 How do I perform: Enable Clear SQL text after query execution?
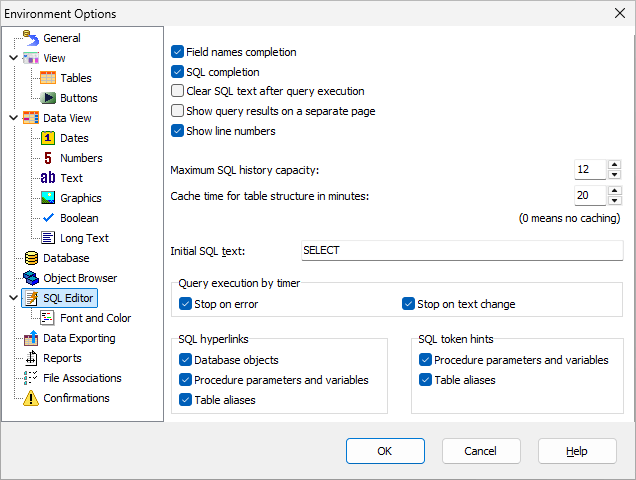coord(177,91)
